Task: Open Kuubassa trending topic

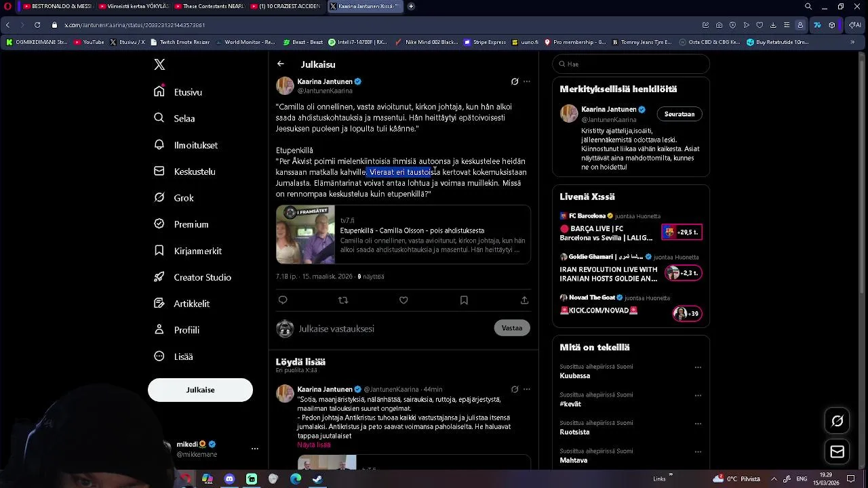Action: [x=575, y=375]
